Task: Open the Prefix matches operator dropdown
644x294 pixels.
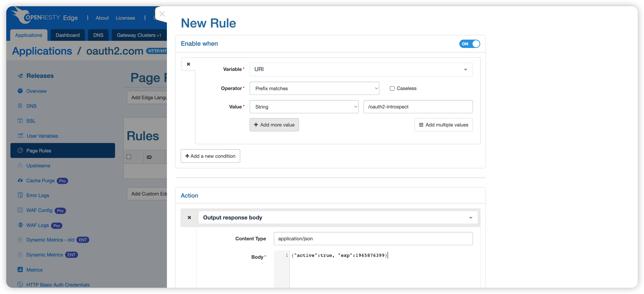Action: click(x=314, y=88)
